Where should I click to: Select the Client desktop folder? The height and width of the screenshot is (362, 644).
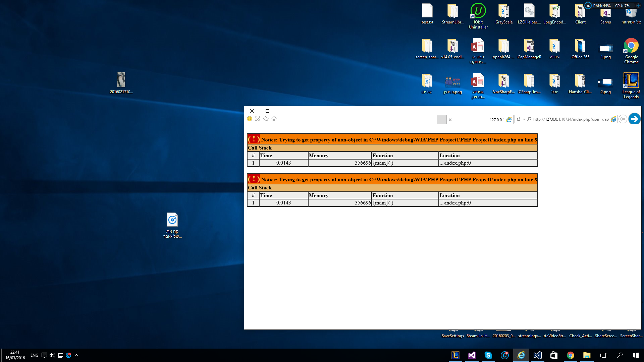pyautogui.click(x=580, y=14)
